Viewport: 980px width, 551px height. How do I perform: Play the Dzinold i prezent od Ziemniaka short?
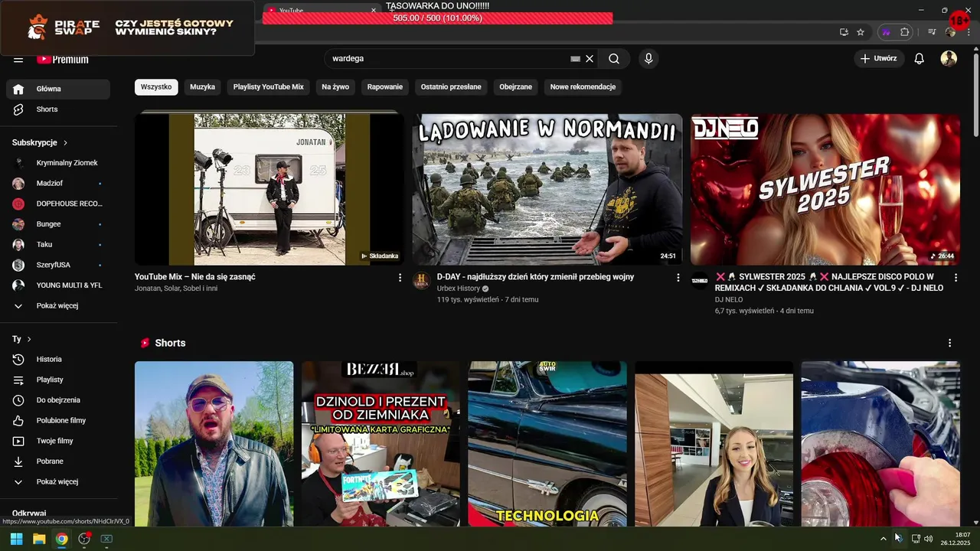click(x=381, y=444)
